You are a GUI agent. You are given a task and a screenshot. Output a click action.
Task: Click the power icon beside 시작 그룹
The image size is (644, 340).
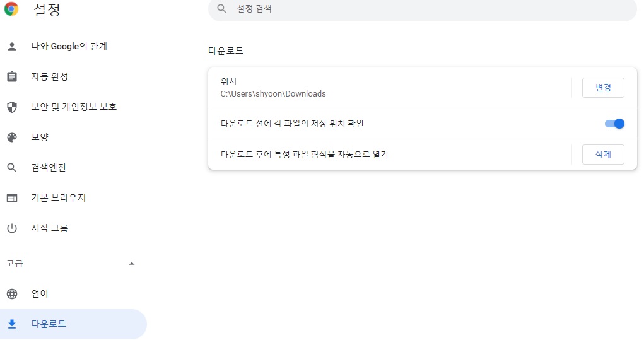tap(12, 228)
